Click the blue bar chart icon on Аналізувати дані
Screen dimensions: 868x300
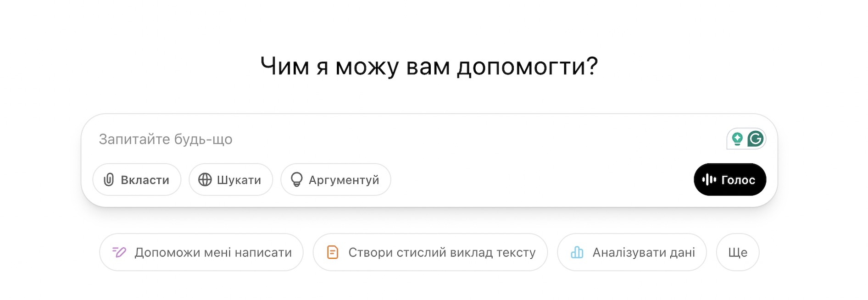point(578,252)
